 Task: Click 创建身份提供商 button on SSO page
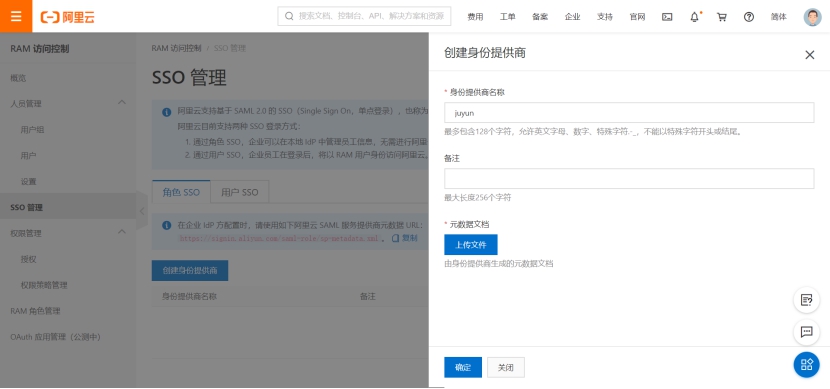tap(190, 270)
